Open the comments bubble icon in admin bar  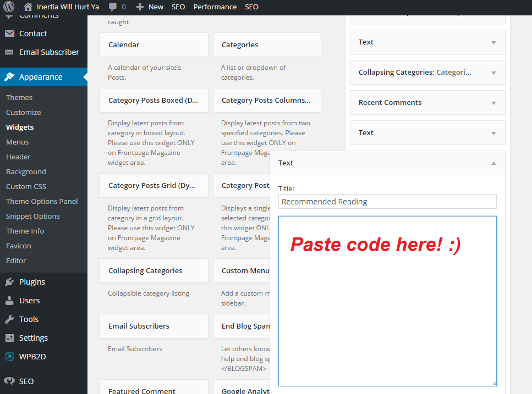[x=113, y=7]
